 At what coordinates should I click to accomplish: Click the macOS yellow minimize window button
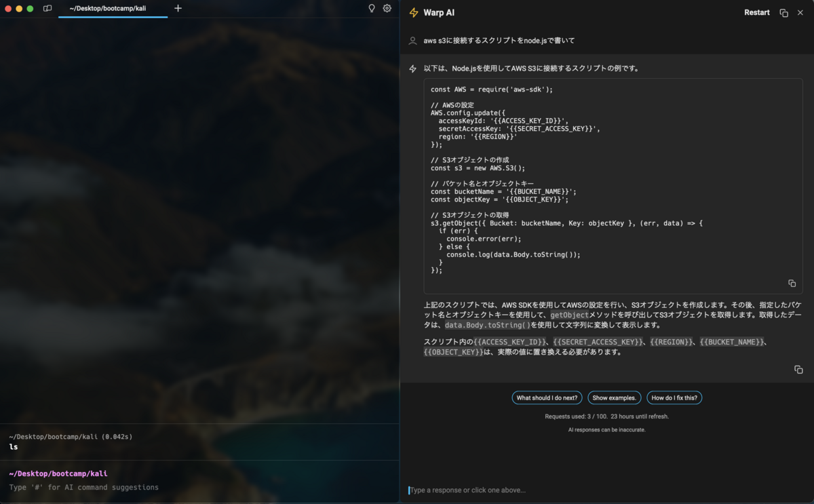(x=19, y=9)
